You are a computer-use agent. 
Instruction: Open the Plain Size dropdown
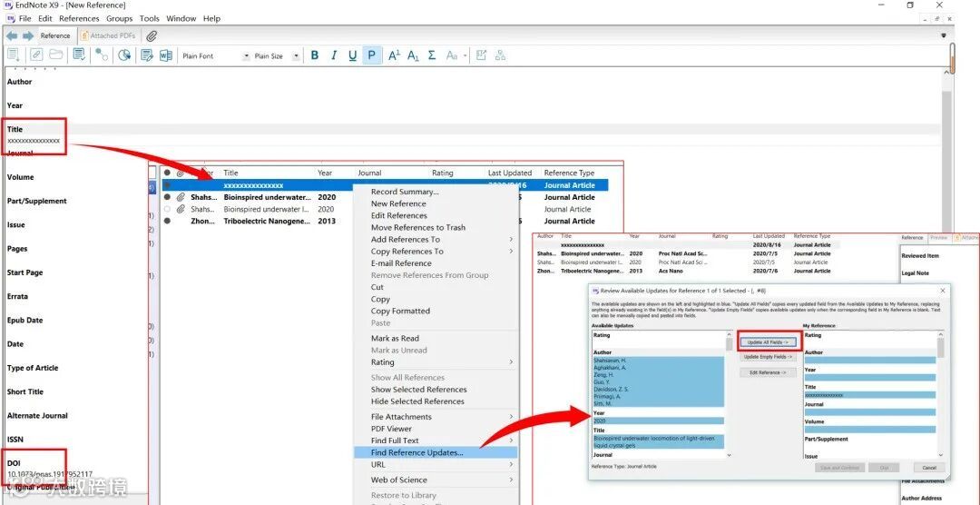[296, 56]
